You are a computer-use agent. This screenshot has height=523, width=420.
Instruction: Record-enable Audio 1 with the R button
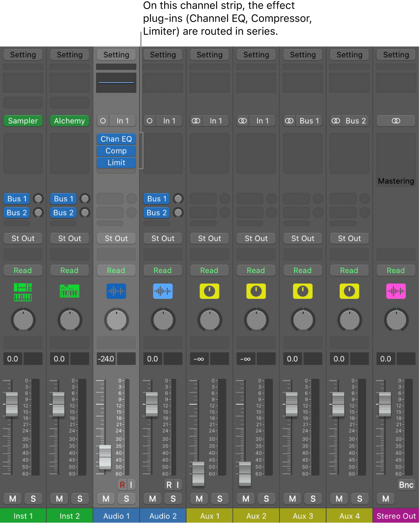click(122, 485)
